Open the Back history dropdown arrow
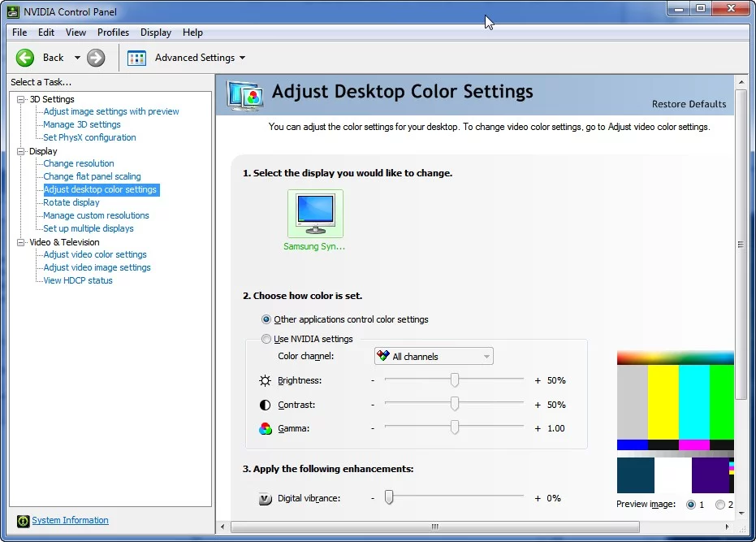The image size is (756, 542). [77, 58]
